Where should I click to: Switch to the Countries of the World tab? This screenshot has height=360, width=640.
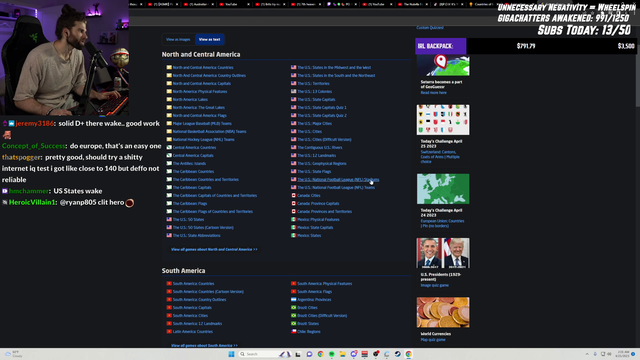tap(482, 4)
